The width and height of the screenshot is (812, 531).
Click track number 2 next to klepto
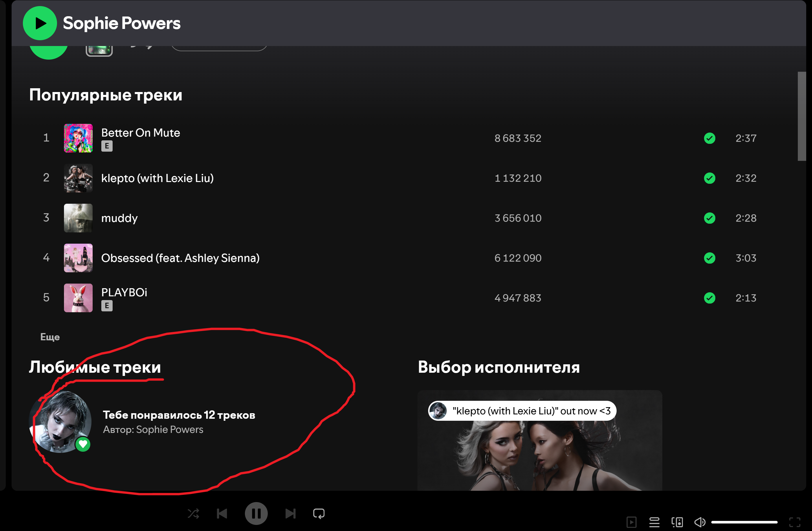[x=46, y=178]
